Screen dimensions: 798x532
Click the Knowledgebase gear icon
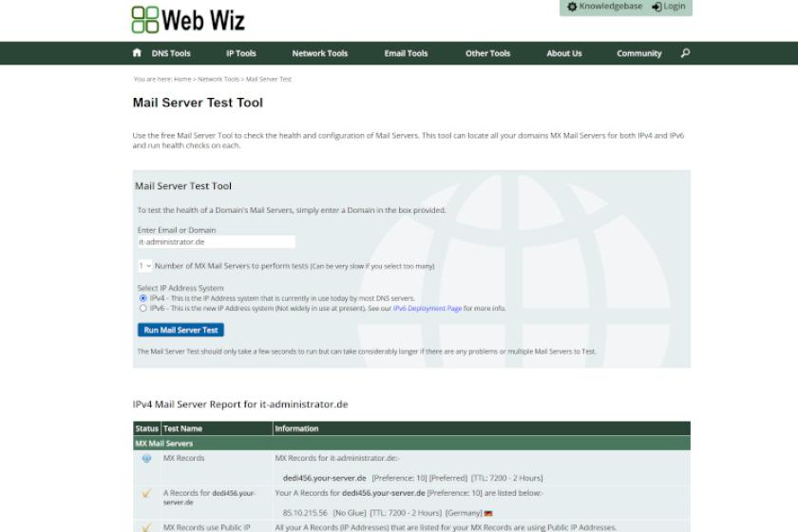click(x=572, y=7)
